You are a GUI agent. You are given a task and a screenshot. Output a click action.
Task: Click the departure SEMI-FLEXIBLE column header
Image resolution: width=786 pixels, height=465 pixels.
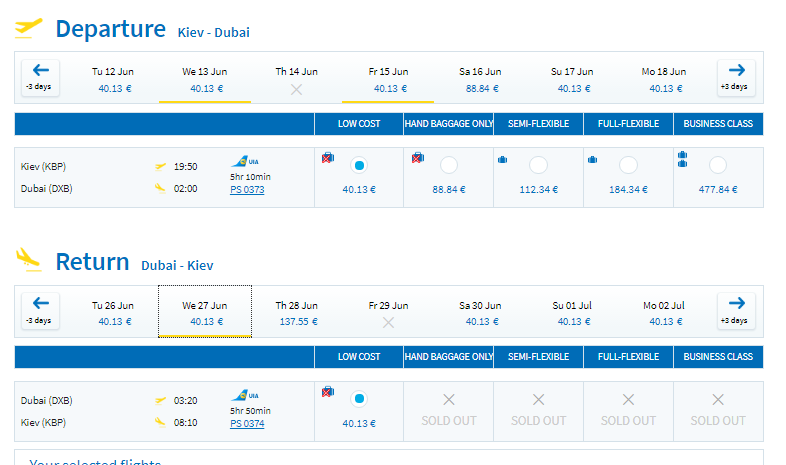(538, 124)
